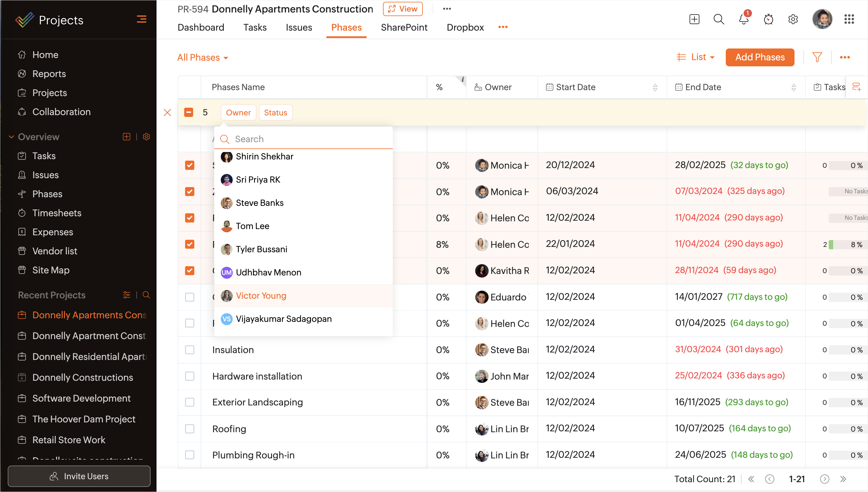
Task: Click the filter funnel icon
Action: coord(817,57)
